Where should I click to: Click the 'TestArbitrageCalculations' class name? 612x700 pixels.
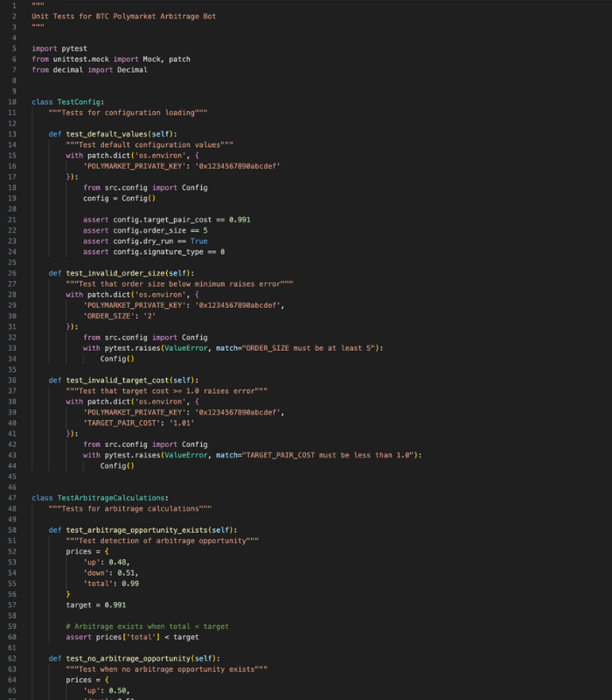click(111, 498)
